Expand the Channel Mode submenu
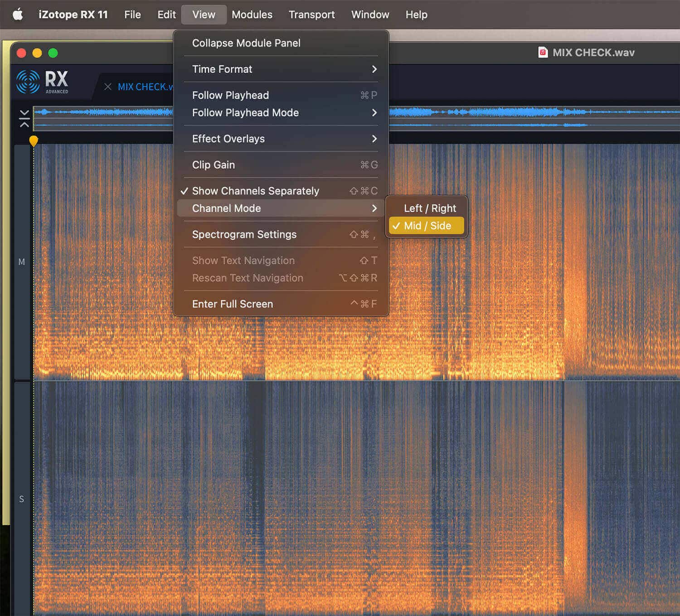Image resolution: width=680 pixels, height=616 pixels. [281, 209]
